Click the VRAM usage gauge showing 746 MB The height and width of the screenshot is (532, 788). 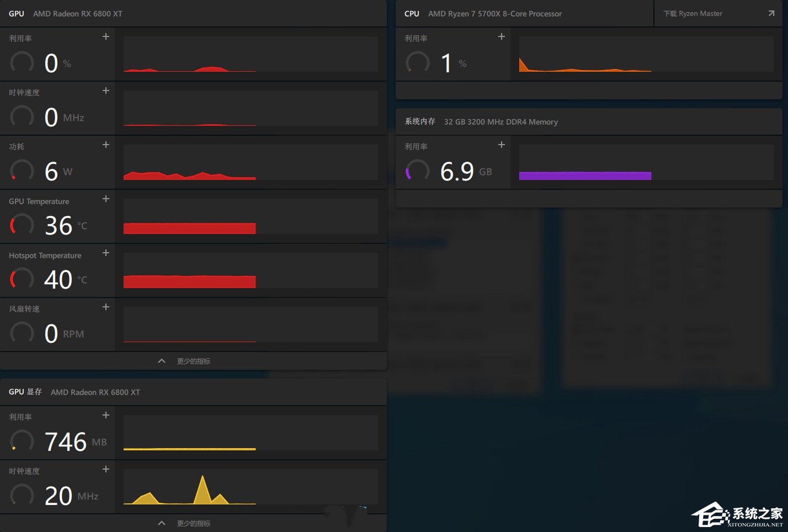(22, 441)
